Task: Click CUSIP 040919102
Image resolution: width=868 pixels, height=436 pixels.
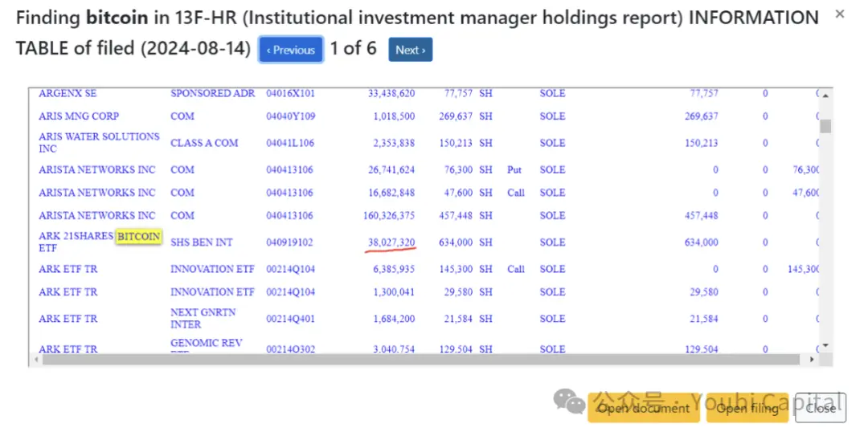Action: (x=289, y=242)
